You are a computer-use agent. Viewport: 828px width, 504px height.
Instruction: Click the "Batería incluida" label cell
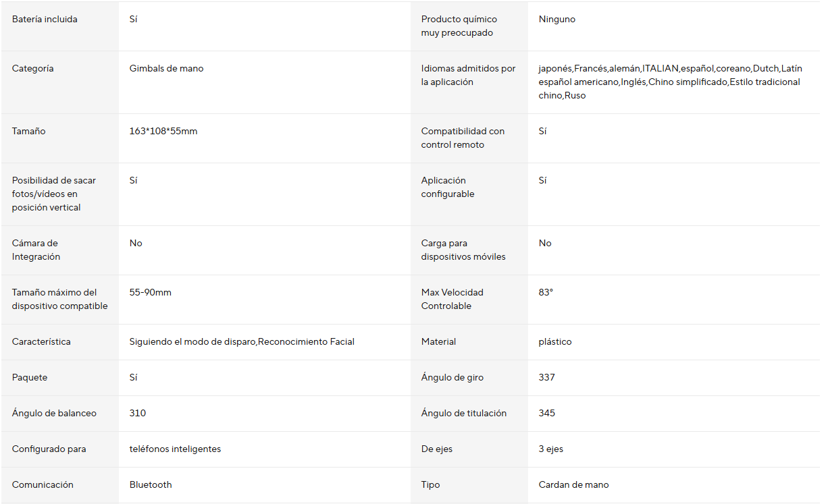click(45, 20)
